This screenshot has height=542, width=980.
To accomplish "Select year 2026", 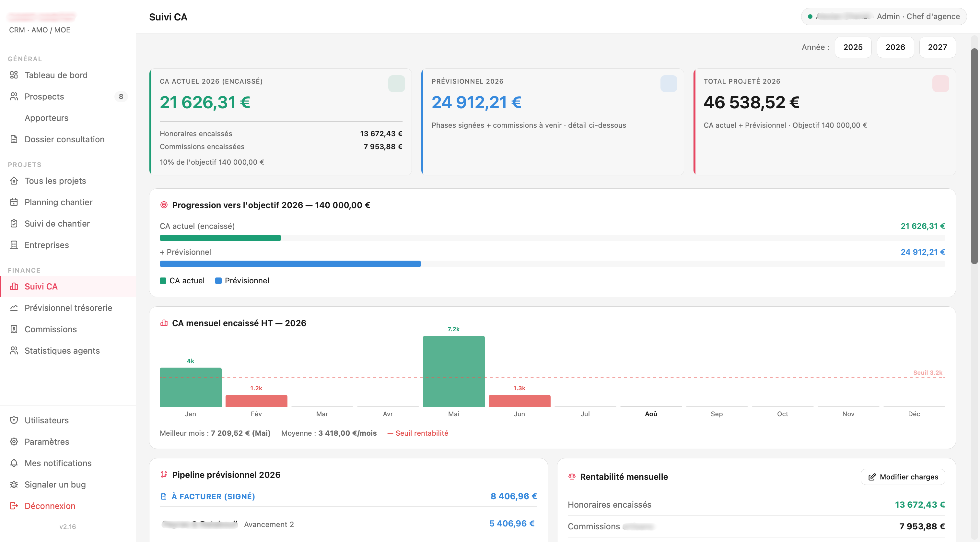I will pyautogui.click(x=895, y=47).
